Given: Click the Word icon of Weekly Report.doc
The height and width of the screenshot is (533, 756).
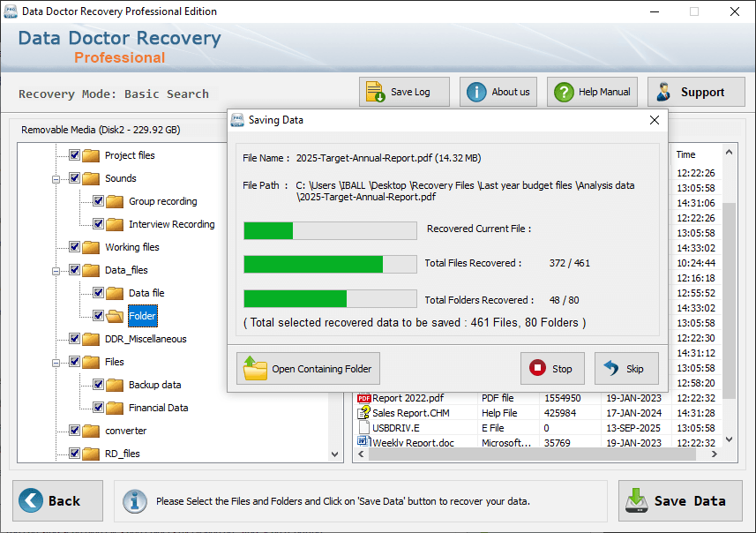Looking at the screenshot, I should [x=363, y=442].
